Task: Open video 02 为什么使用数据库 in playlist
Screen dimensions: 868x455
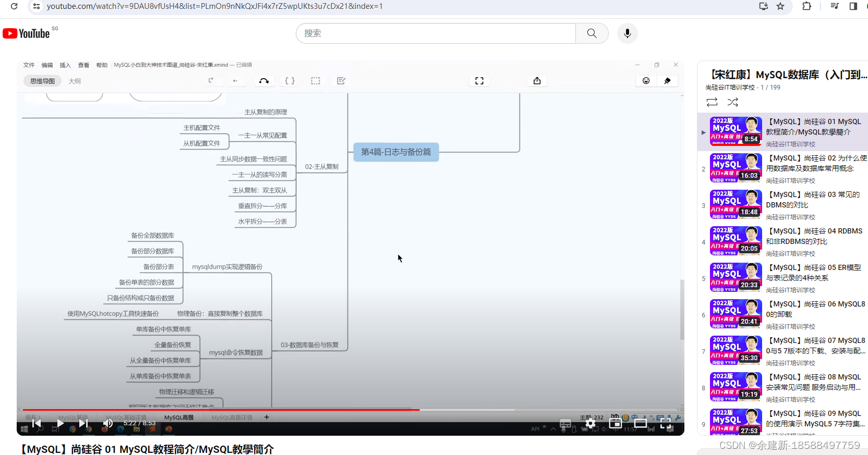Action: point(782,169)
